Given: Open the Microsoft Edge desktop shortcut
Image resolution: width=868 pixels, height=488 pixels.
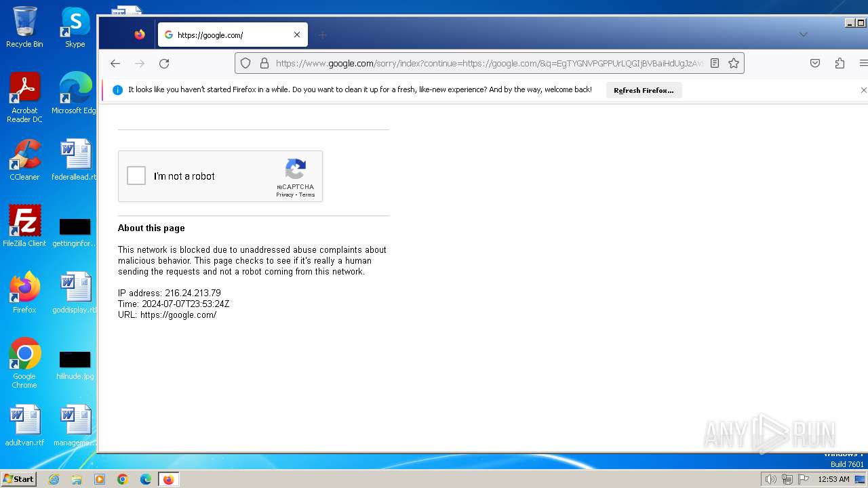Looking at the screenshot, I should click(x=75, y=94).
